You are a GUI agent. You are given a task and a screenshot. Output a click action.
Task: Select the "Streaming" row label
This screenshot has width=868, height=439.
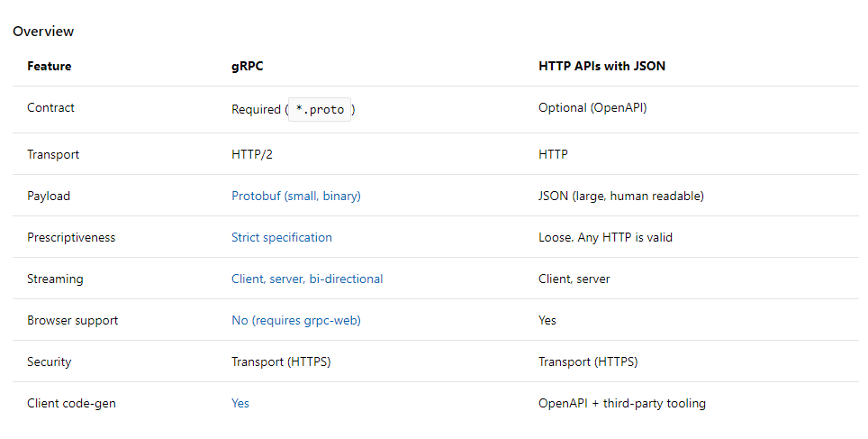point(55,279)
